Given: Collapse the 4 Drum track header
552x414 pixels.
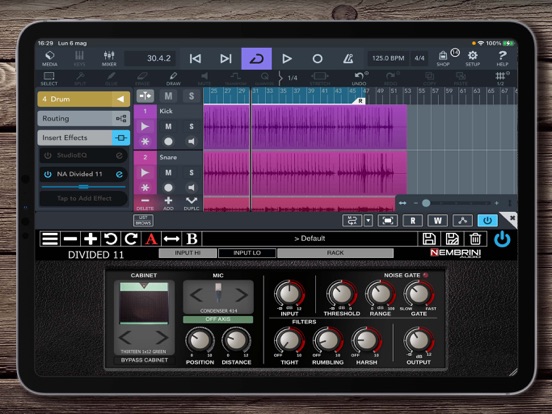Looking at the screenshot, I should tap(121, 99).
